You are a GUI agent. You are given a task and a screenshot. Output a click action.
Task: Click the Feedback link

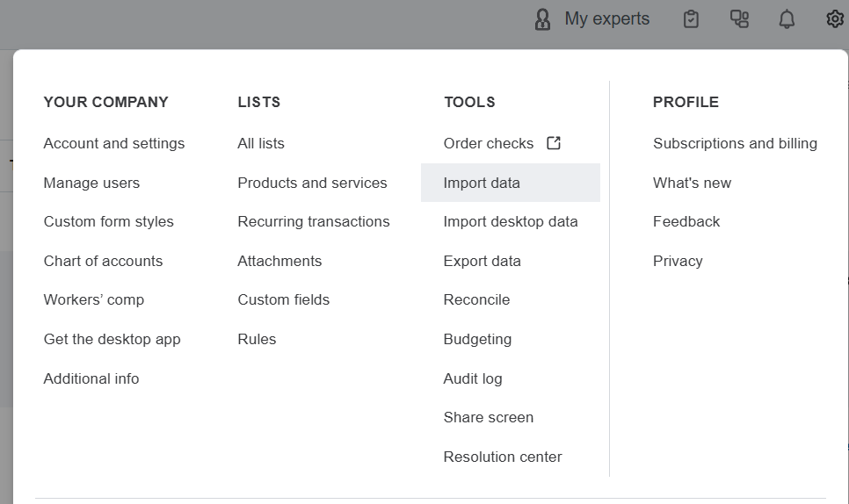pyautogui.click(x=686, y=221)
